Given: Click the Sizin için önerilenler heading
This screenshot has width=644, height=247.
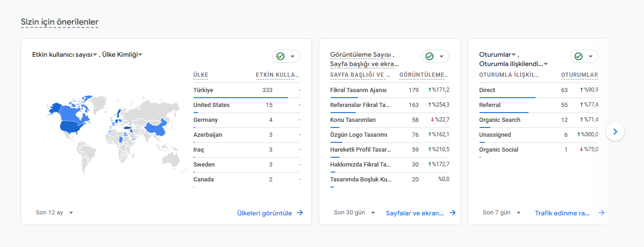Looking at the screenshot, I should click(x=60, y=22).
